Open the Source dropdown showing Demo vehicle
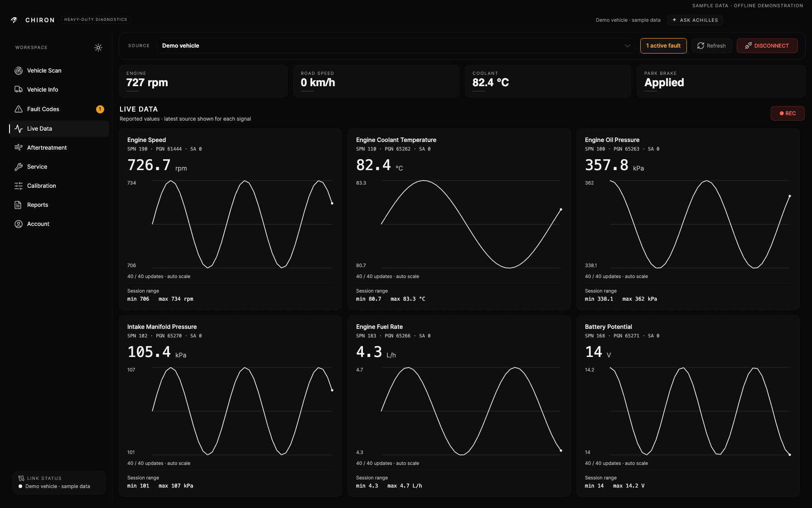The image size is (812, 508). 396,46
